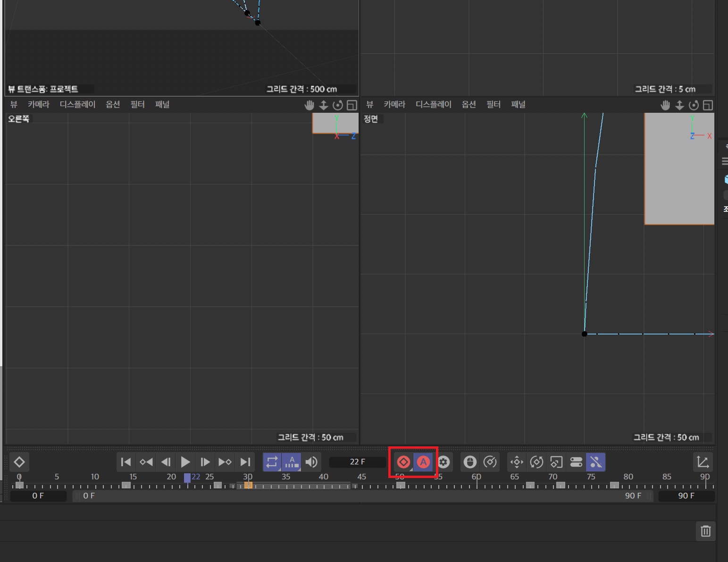Screen dimensions: 728x562
Task: Open keyframe recording settings gear
Action: click(443, 462)
